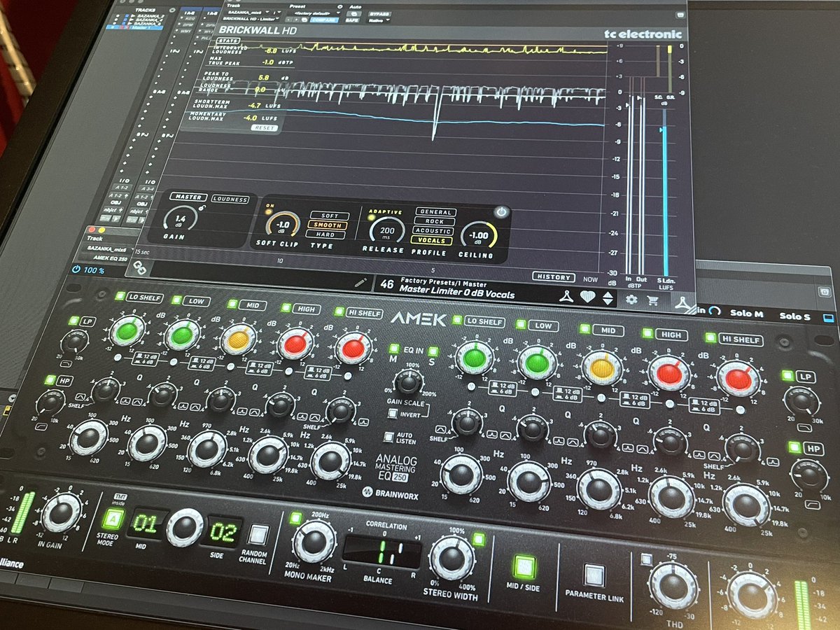Click the preset up/down stepper arrows
This screenshot has height=630, width=840.
pyautogui.click(x=608, y=298)
